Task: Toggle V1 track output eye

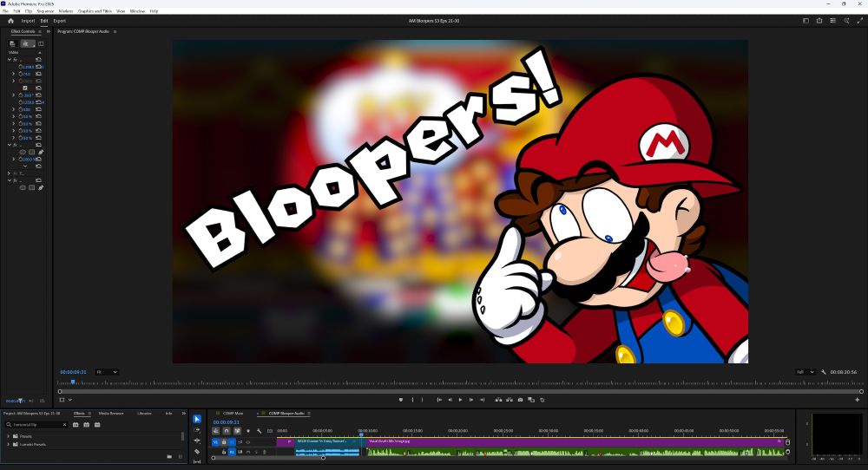Action: pos(247,442)
